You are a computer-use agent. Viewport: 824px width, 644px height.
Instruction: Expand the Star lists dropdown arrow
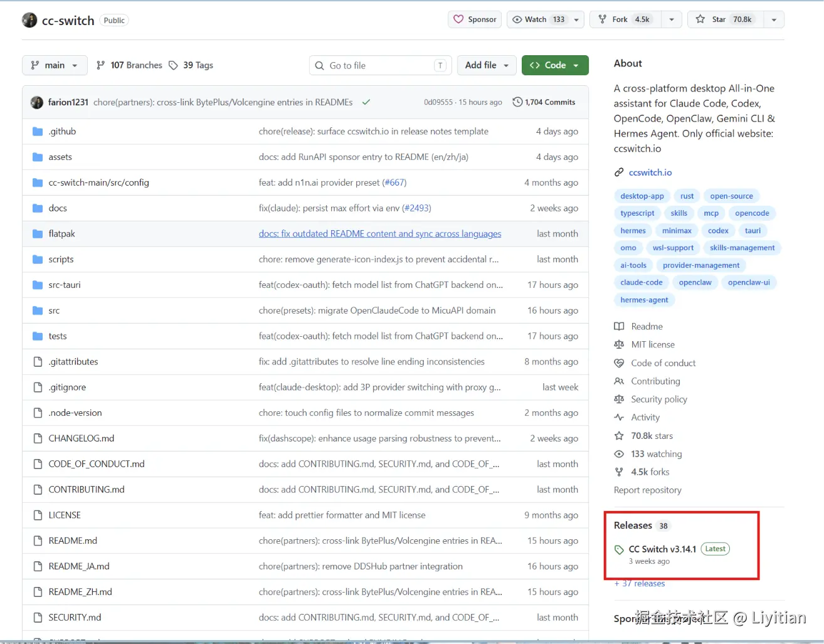[774, 19]
